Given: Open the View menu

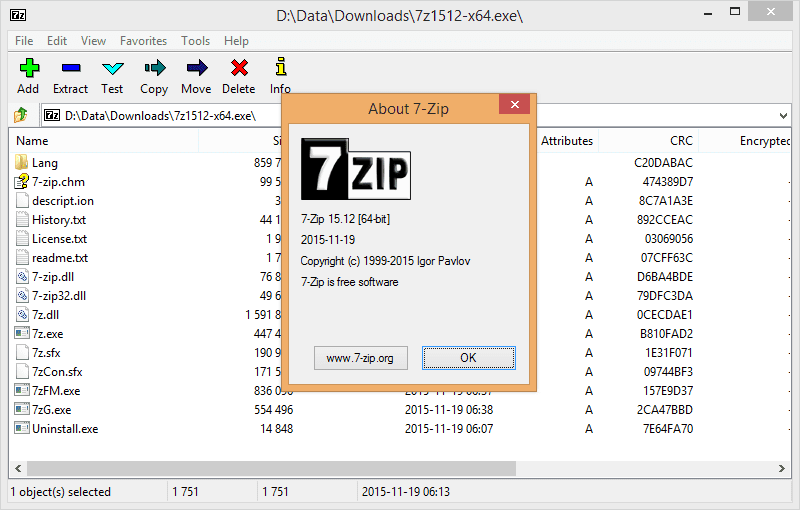Looking at the screenshot, I should tap(93, 41).
